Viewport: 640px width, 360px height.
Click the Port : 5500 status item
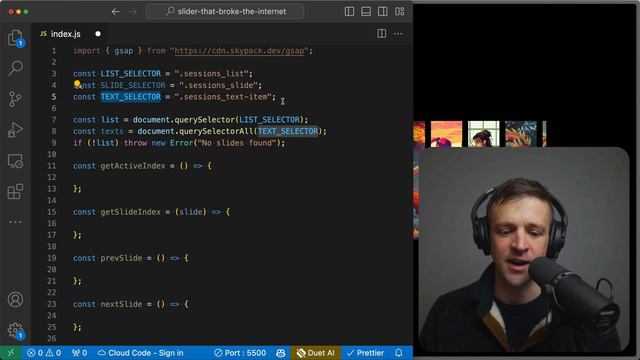click(x=240, y=353)
